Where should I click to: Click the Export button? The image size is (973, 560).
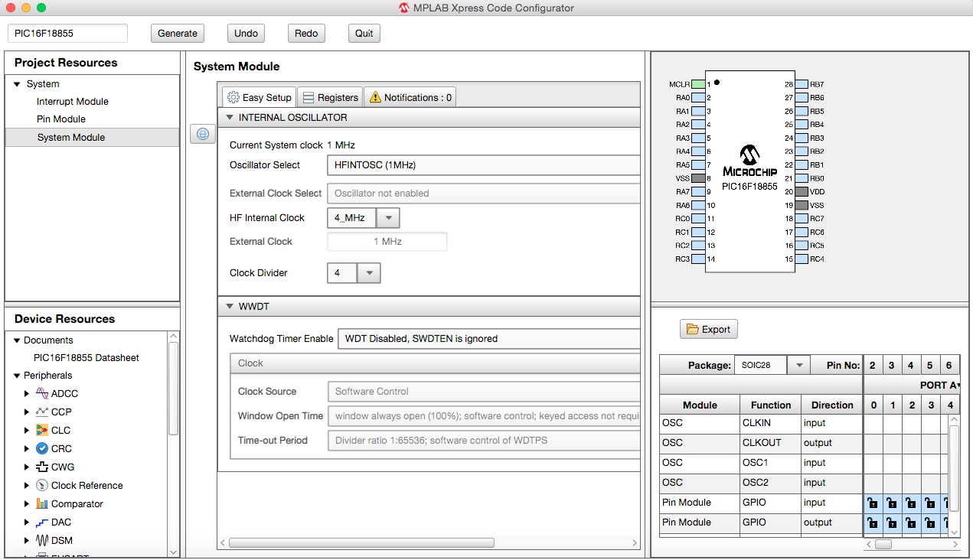(x=708, y=328)
